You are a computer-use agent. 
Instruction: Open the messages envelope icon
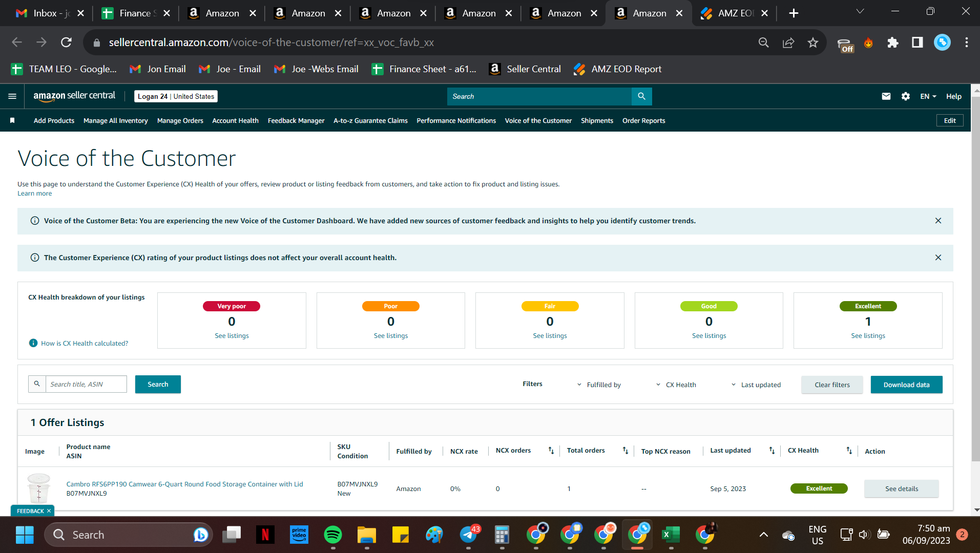pos(886,96)
